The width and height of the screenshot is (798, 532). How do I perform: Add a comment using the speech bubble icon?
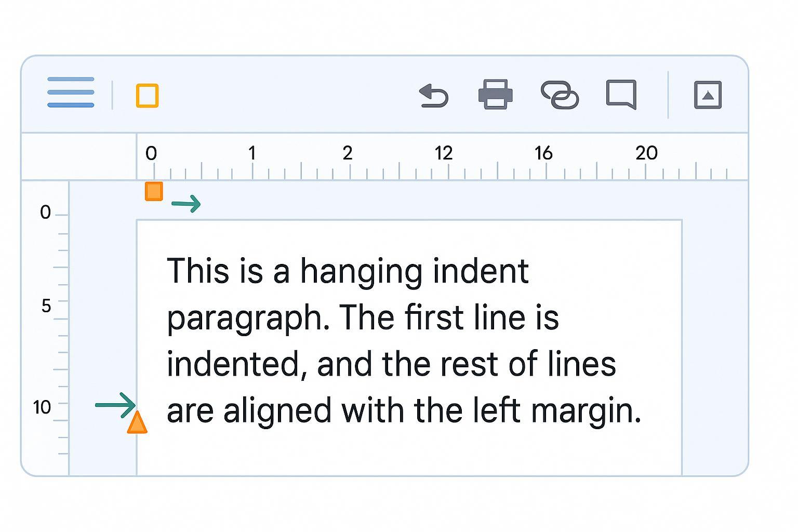coord(621,94)
